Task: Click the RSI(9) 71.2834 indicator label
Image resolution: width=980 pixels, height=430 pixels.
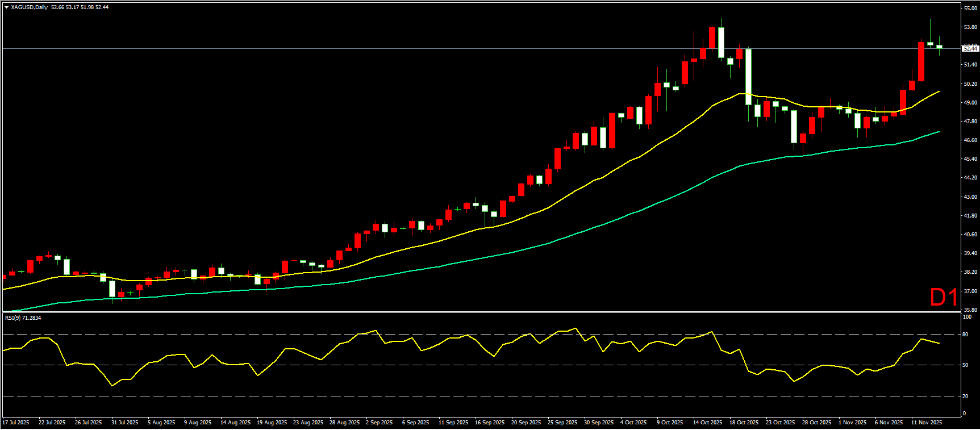Action: 23,318
